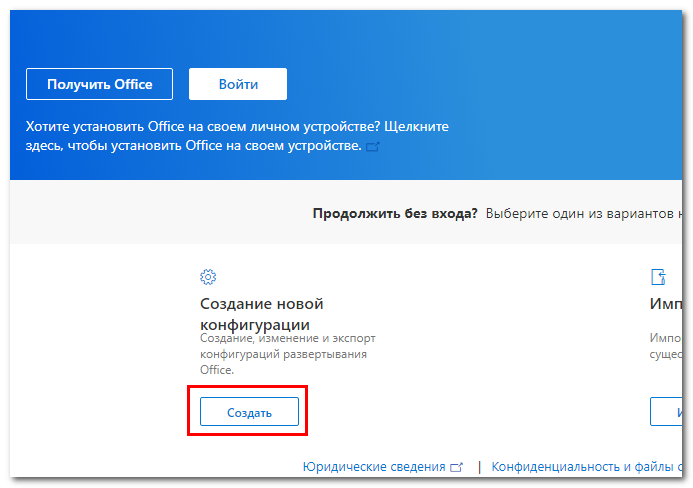
Task: Click the 'Получить Office' button
Action: 99,84
